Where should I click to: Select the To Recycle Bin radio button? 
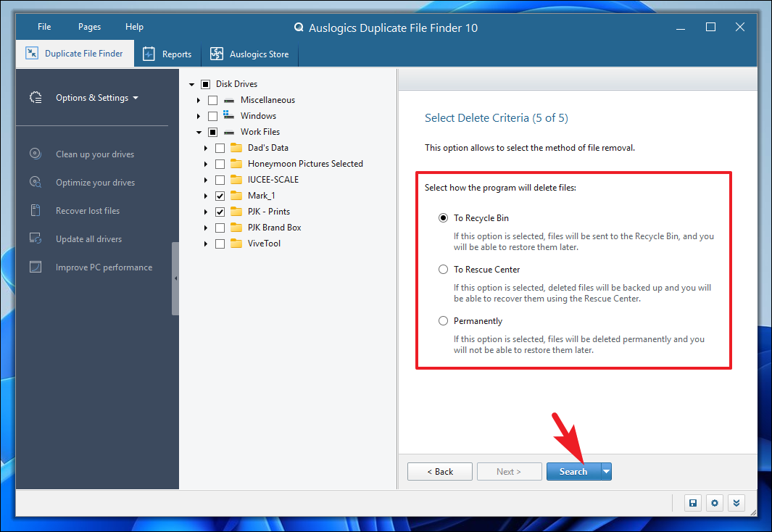point(443,217)
